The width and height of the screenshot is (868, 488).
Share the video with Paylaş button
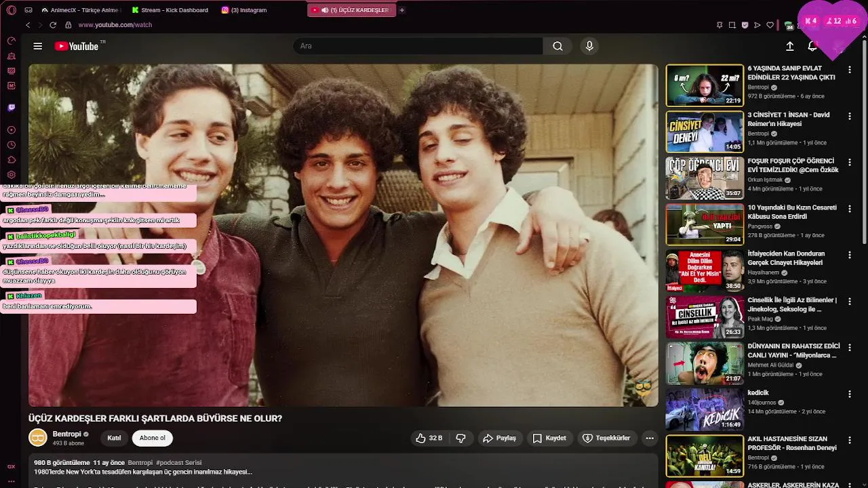(x=499, y=439)
